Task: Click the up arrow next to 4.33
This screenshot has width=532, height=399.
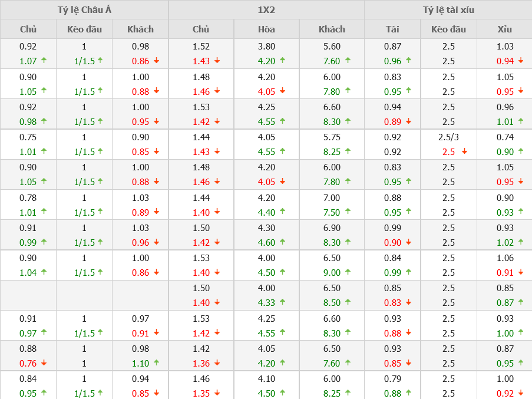Action: pyautogui.click(x=282, y=302)
